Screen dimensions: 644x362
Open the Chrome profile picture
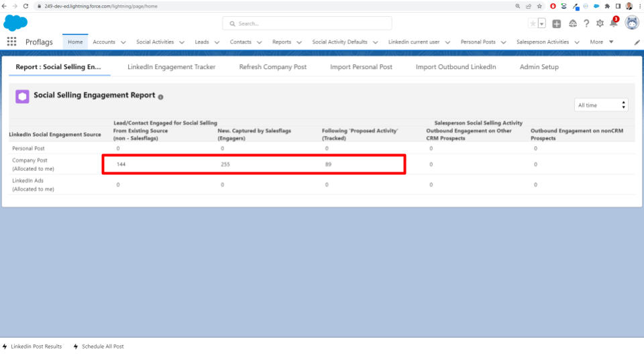pyautogui.click(x=629, y=6)
